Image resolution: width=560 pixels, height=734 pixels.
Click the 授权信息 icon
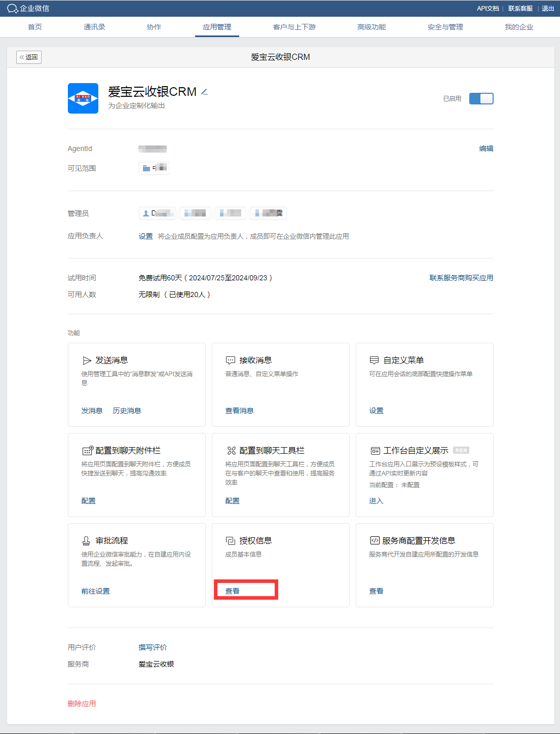coord(231,541)
